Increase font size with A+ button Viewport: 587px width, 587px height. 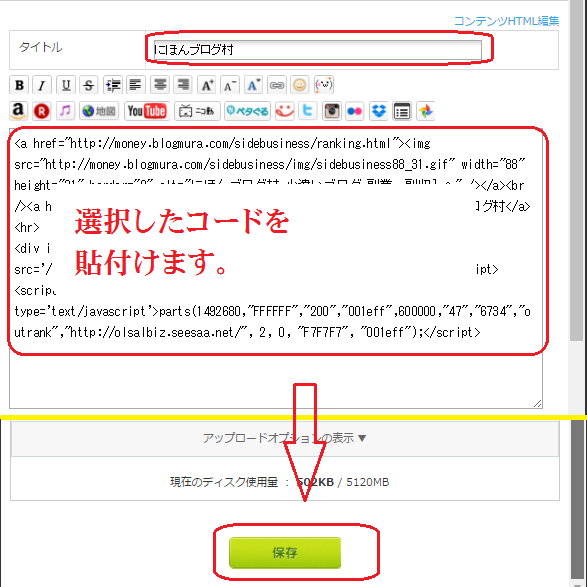pyautogui.click(x=207, y=85)
